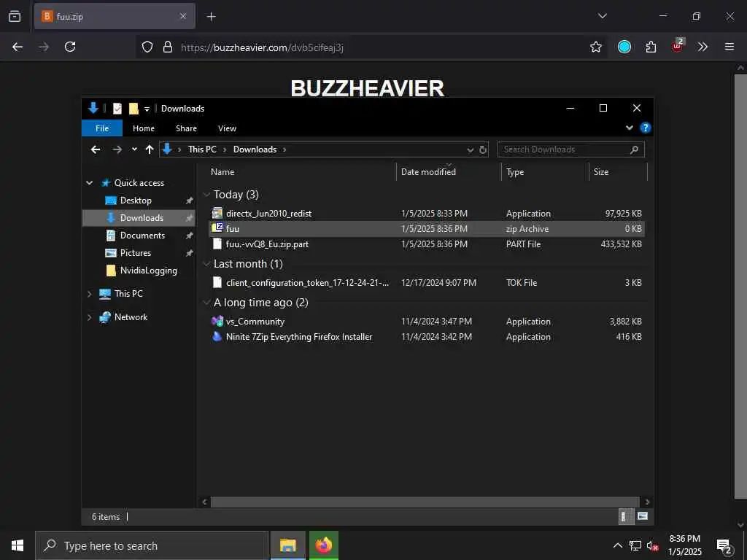
Task: Click the Search Downloads box
Action: pyautogui.click(x=570, y=149)
